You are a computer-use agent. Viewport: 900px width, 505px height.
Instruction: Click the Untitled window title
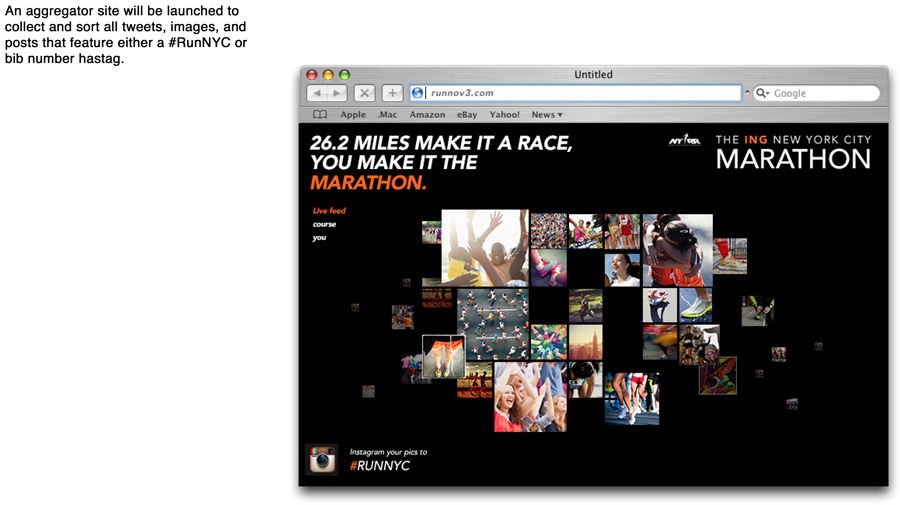click(x=593, y=75)
